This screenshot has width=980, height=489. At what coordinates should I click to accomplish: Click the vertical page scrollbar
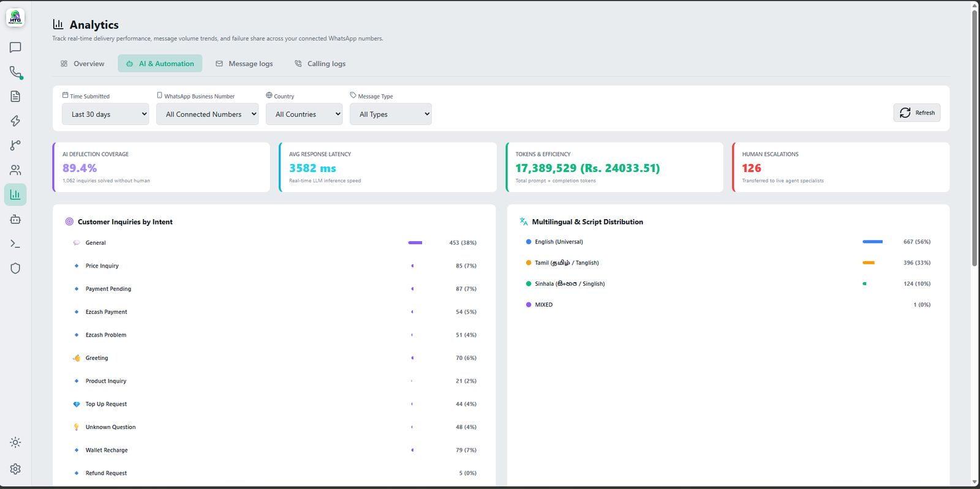pyautogui.click(x=974, y=138)
